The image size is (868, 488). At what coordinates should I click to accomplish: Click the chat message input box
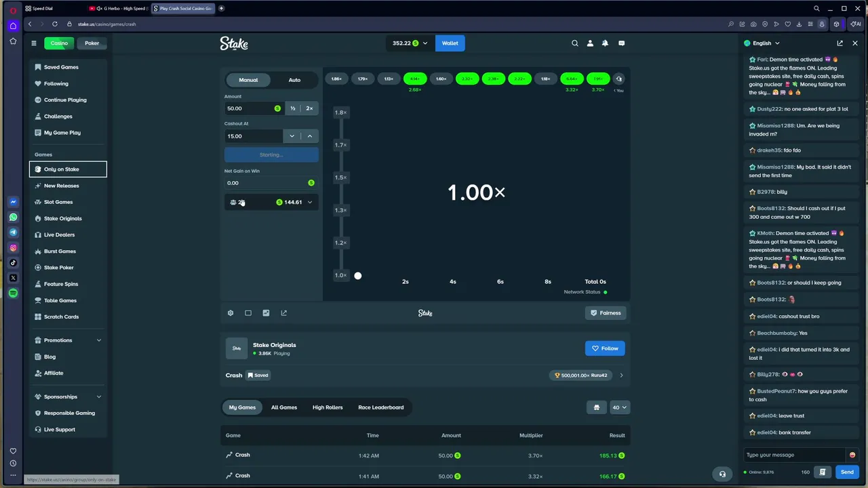795,455
